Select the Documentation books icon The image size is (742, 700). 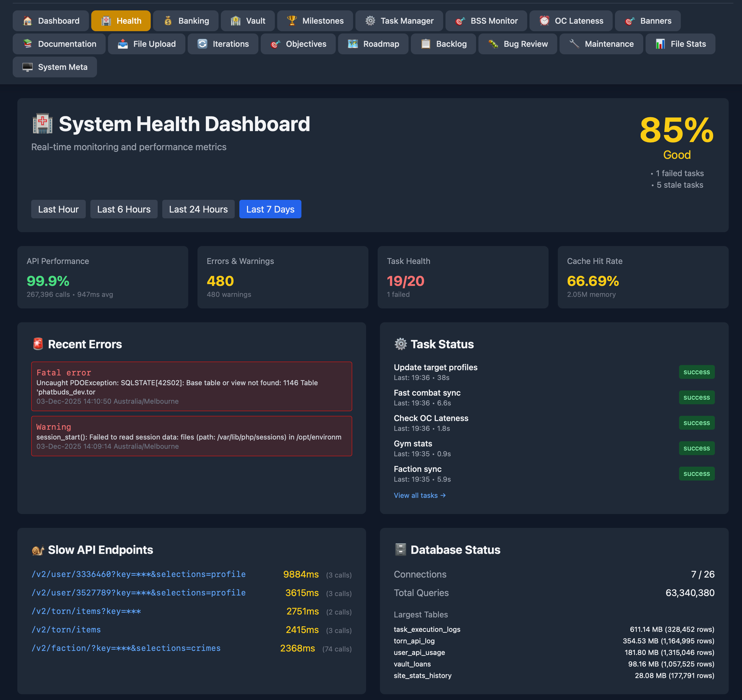pos(27,44)
